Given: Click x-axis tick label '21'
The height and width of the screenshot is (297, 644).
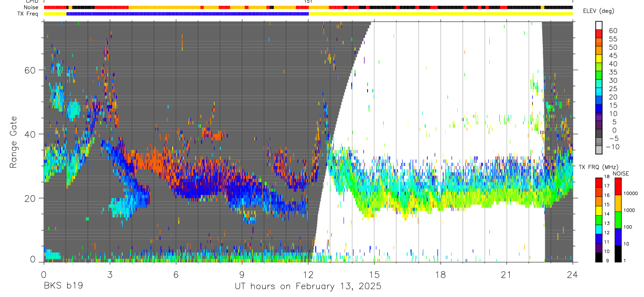Looking at the screenshot, I should point(507,274).
